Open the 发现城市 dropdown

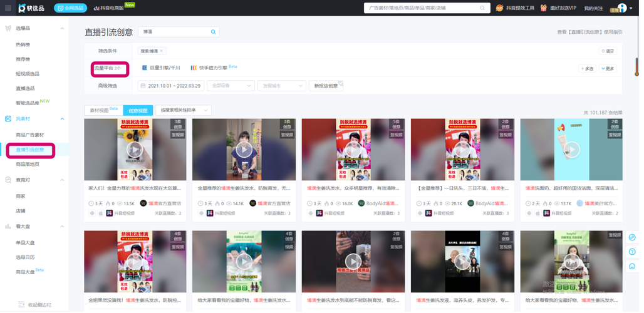(282, 86)
